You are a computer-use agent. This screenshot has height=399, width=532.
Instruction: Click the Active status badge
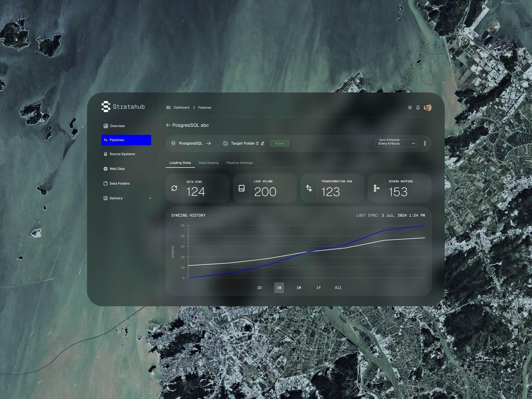pos(279,143)
